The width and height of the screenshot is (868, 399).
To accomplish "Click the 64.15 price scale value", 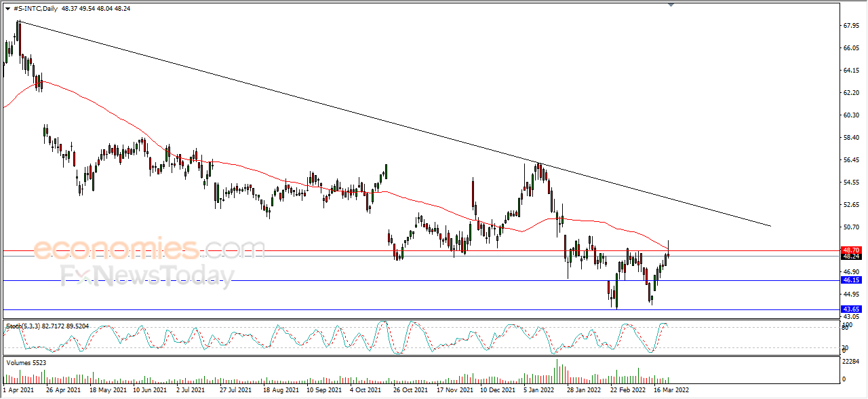I will click(851, 71).
